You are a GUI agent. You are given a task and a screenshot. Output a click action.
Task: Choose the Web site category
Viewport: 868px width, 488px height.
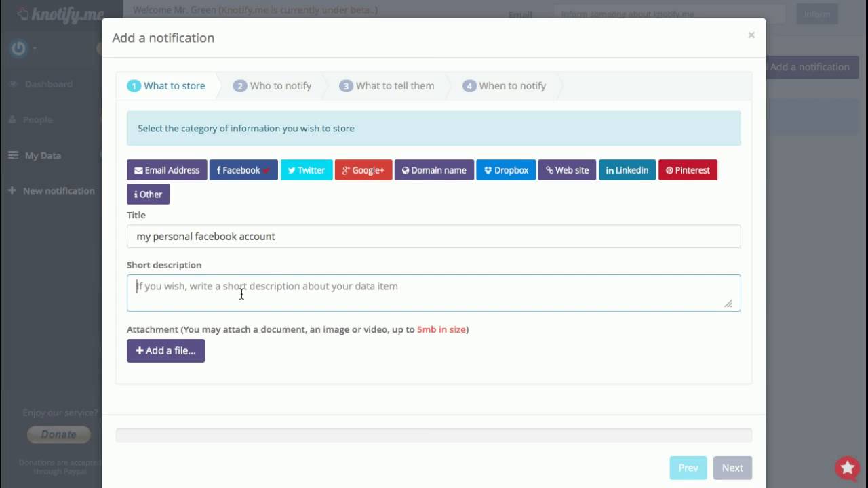pos(567,170)
